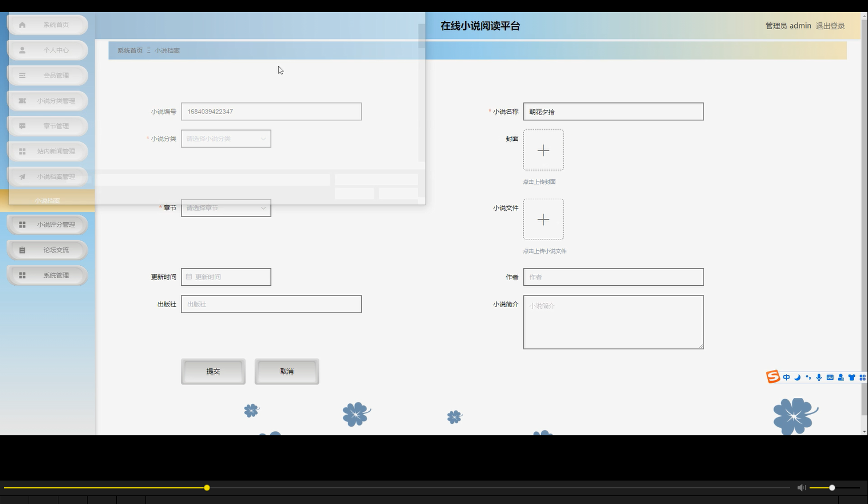Click the 退出登录 logout link
Screen dimensions: 868x504
click(x=830, y=26)
